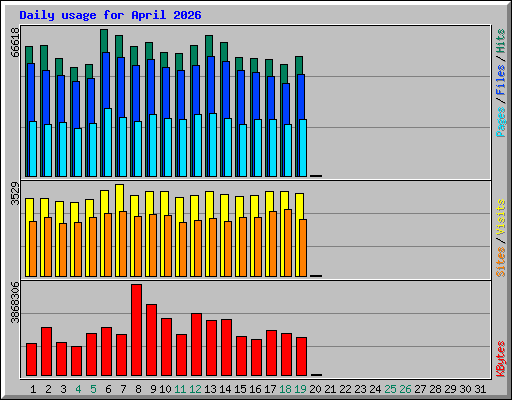
Task: Click the 3529 visits axis value
Action: [15, 193]
